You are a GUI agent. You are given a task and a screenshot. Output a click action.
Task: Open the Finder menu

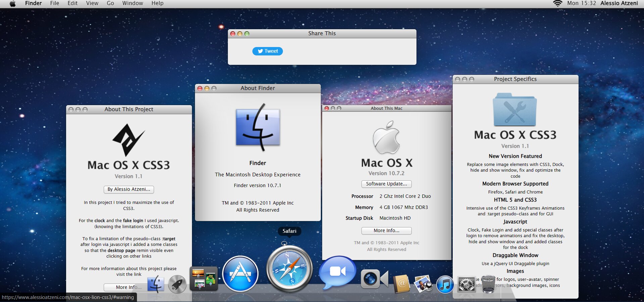(x=34, y=3)
